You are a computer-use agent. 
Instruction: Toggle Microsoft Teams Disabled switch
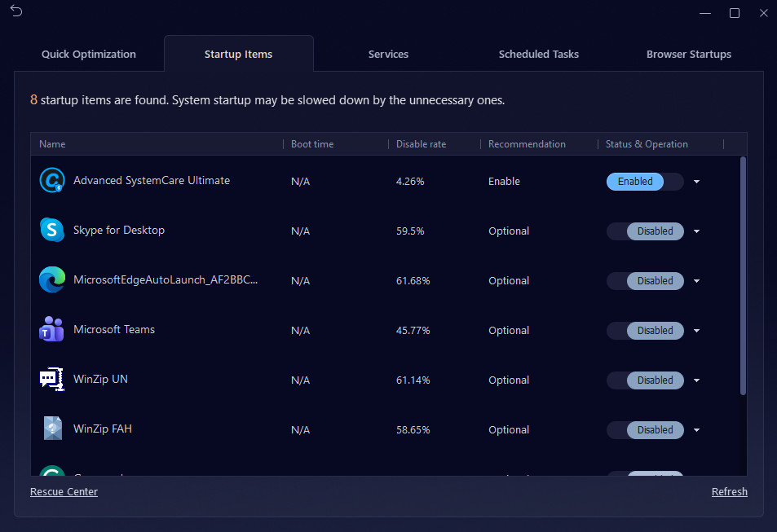[x=645, y=331]
